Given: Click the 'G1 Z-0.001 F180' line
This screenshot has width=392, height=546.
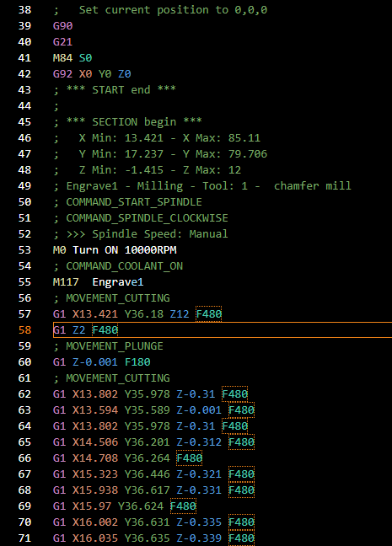Looking at the screenshot, I should [102, 362].
